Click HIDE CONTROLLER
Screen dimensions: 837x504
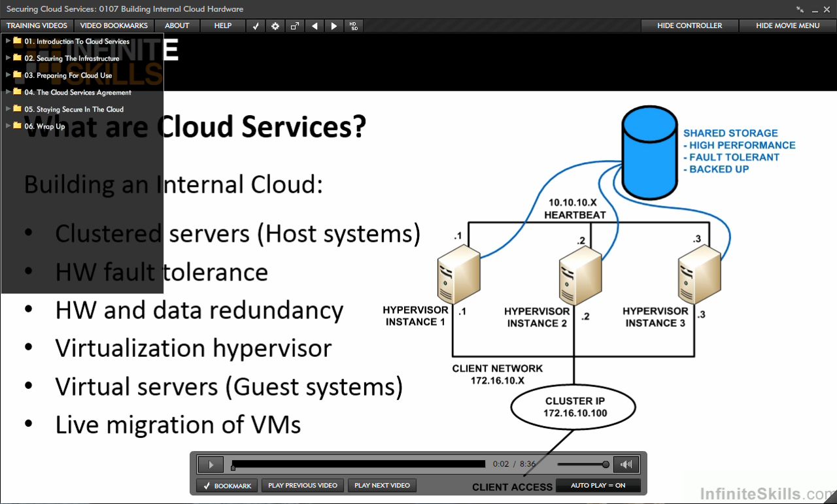tap(690, 26)
